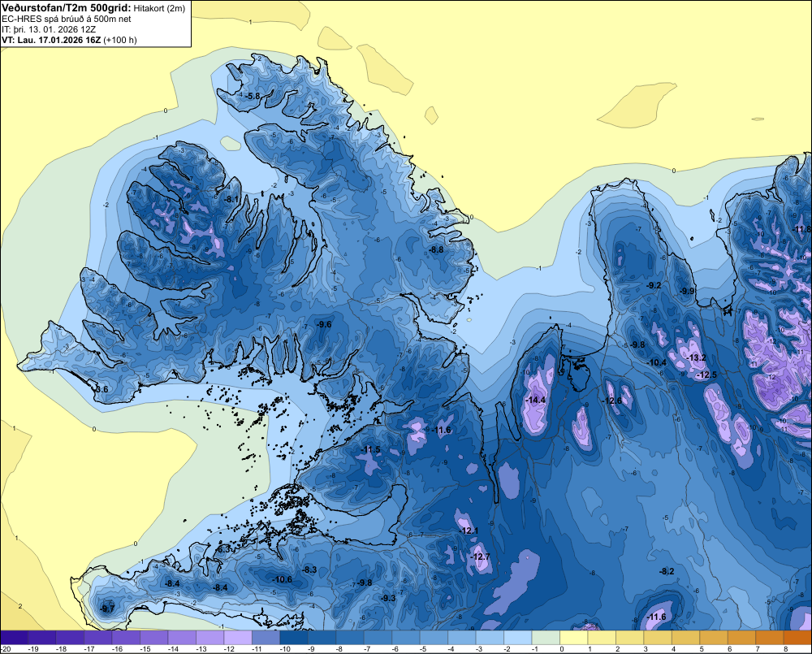Click the -6.3 temperature value

[x=223, y=549]
